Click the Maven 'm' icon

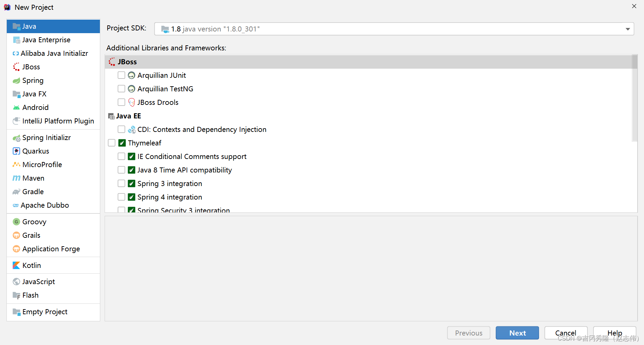[16, 178]
